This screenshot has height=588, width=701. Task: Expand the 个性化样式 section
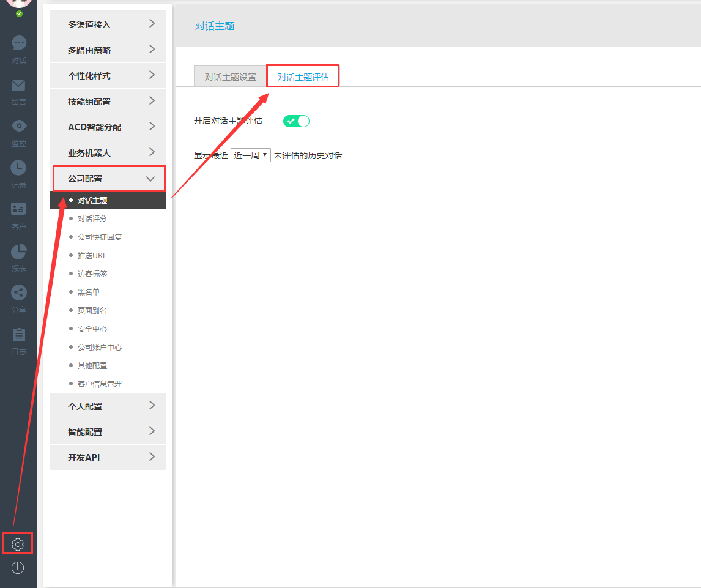pyautogui.click(x=108, y=76)
